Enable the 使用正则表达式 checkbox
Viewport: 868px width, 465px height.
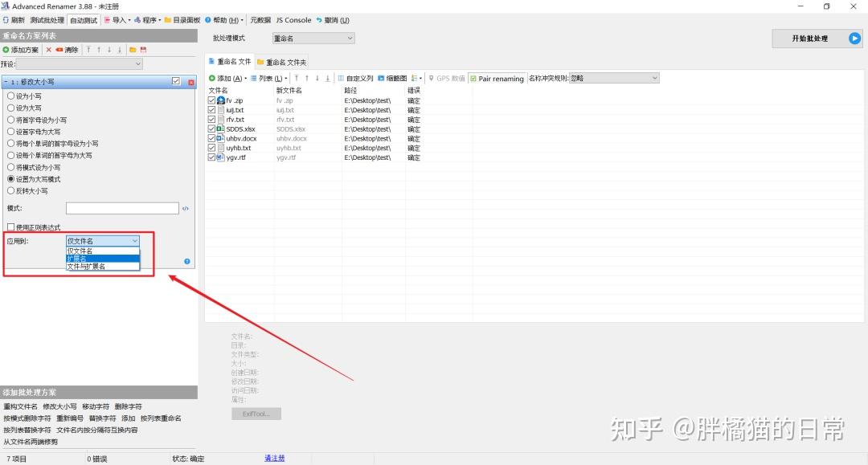[x=10, y=227]
